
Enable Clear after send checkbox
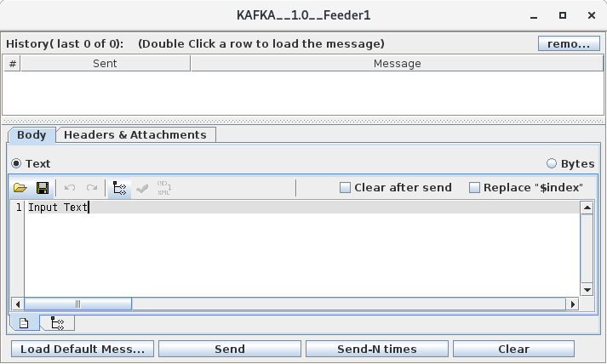tap(345, 188)
